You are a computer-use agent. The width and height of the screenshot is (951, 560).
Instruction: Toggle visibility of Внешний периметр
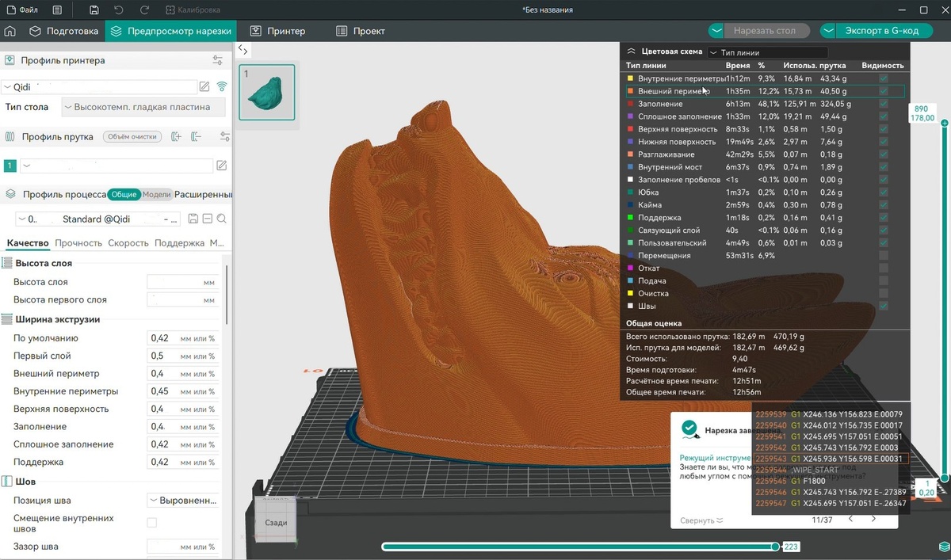[883, 92]
